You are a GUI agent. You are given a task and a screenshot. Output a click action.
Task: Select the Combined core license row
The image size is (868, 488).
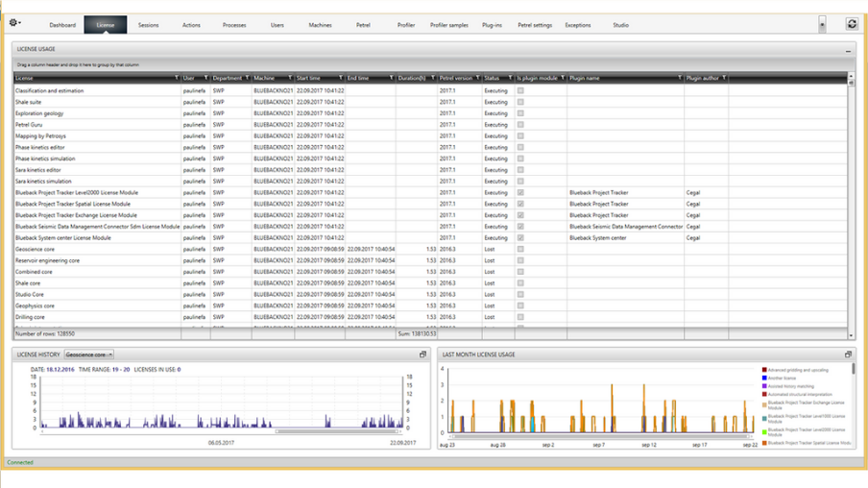point(430,272)
